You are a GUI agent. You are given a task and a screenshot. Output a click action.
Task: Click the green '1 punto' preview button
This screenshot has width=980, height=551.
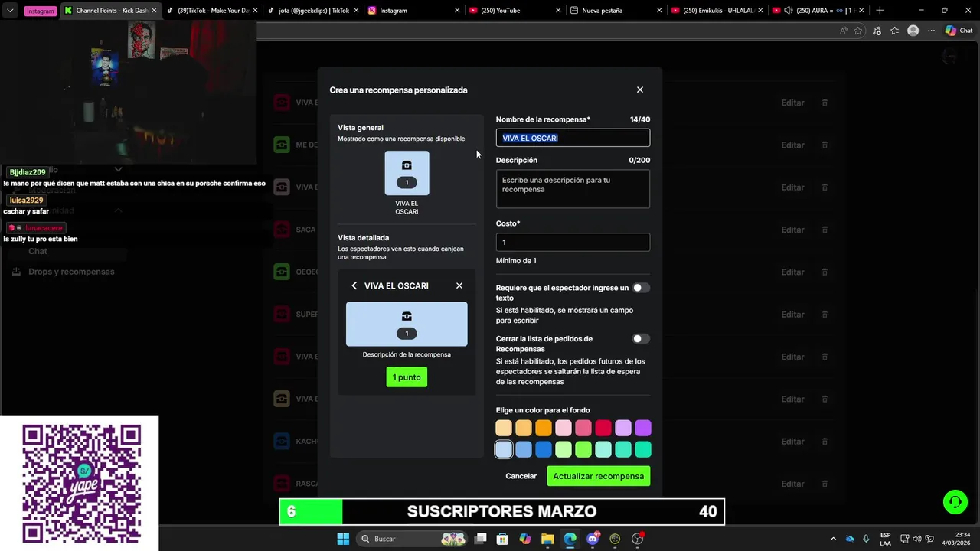(407, 377)
